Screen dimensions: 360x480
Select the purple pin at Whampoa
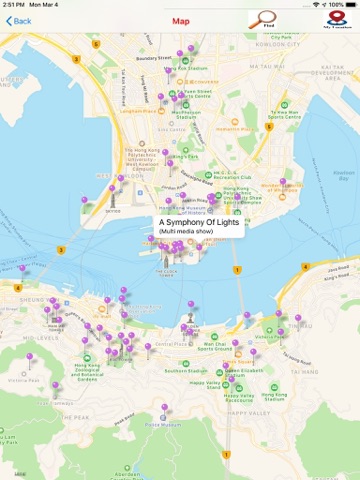pos(283,181)
